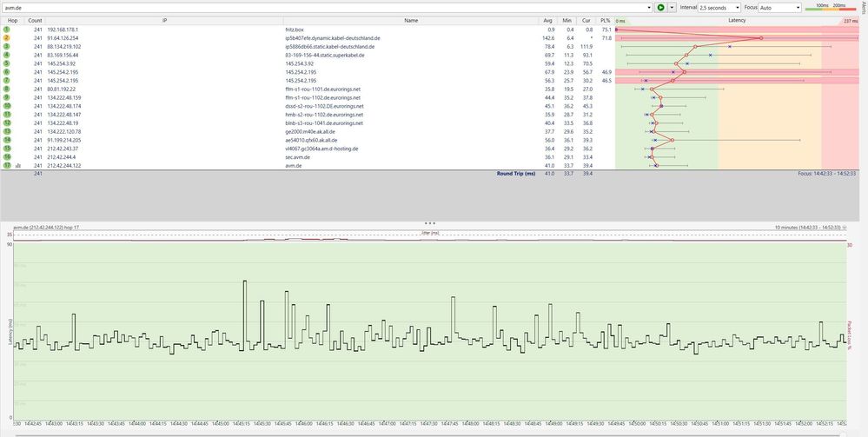Click hop 2 yellow circle icon

click(x=7, y=37)
